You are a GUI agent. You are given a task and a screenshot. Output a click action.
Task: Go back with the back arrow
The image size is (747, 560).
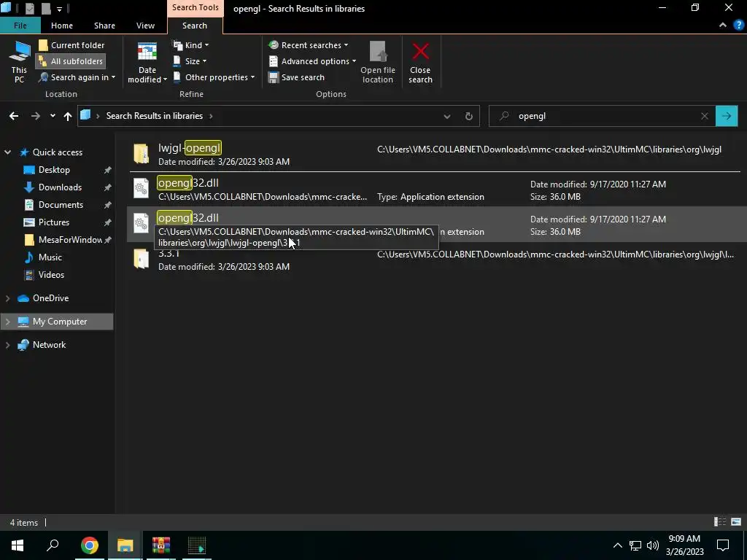point(14,116)
